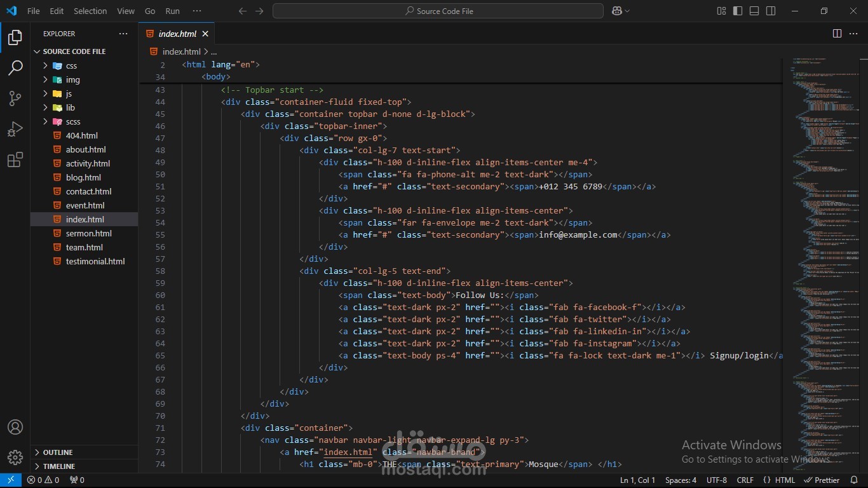Open Explorer Views and More Actions ellipsis

(x=123, y=34)
